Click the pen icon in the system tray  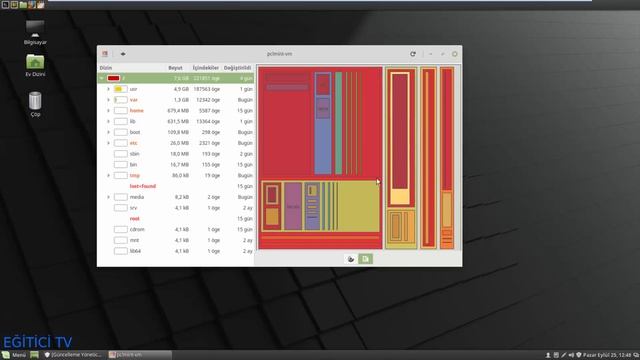point(564,355)
